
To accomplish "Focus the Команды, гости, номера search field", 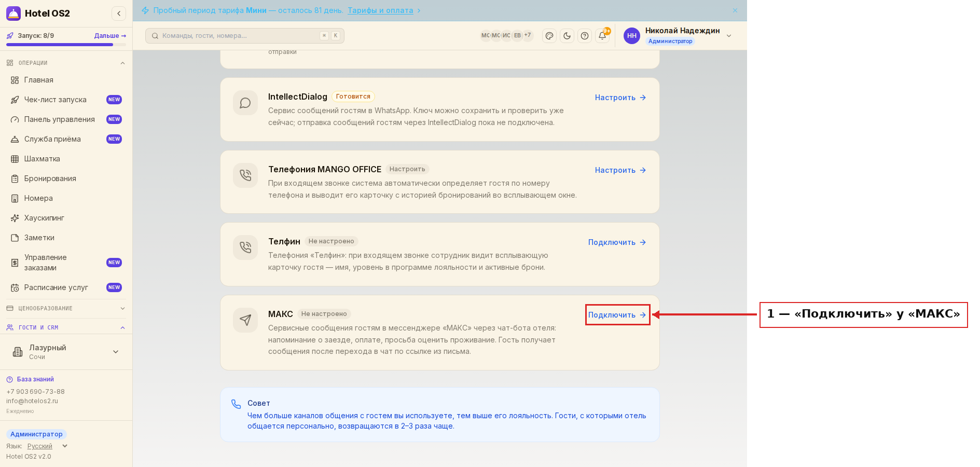I will coord(245,36).
